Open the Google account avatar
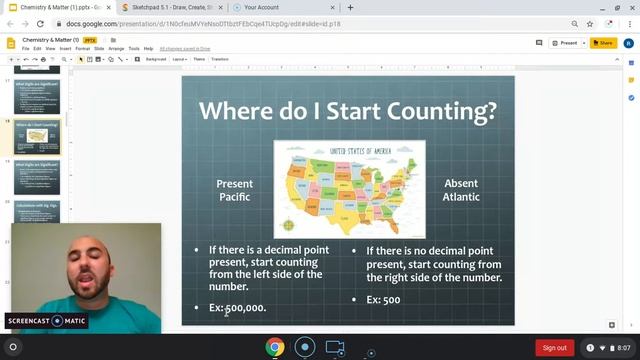 click(629, 43)
